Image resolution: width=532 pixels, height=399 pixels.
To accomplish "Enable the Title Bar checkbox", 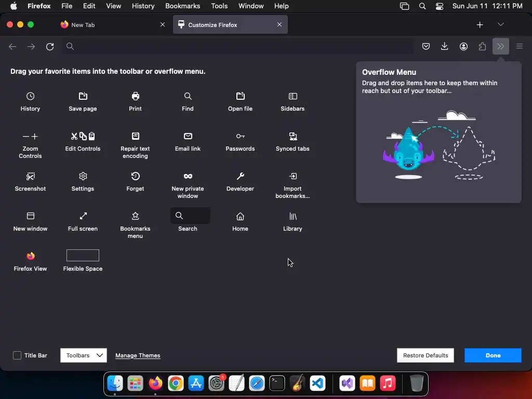I will (x=17, y=355).
